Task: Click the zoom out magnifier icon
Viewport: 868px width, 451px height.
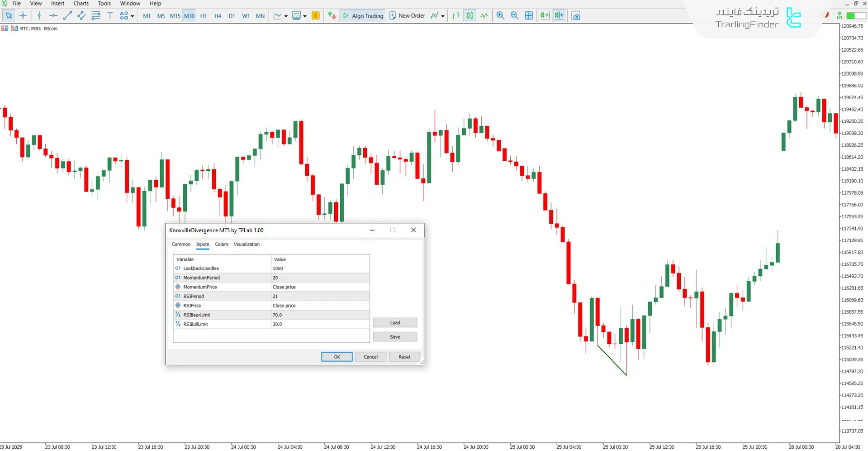Action: [514, 16]
